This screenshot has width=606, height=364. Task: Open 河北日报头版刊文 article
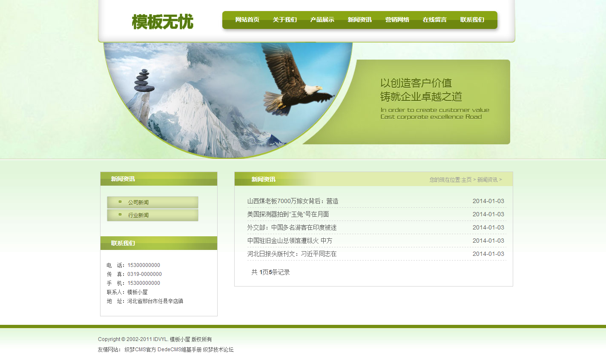click(x=292, y=254)
